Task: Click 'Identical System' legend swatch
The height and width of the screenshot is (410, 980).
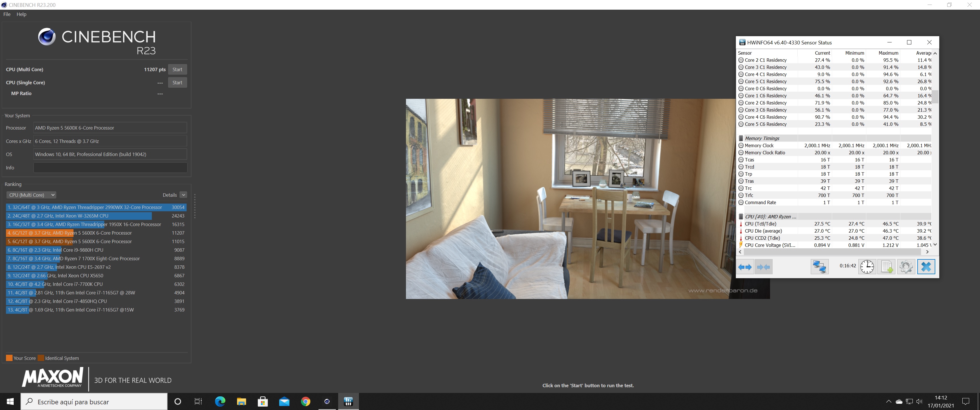Action: [41, 358]
